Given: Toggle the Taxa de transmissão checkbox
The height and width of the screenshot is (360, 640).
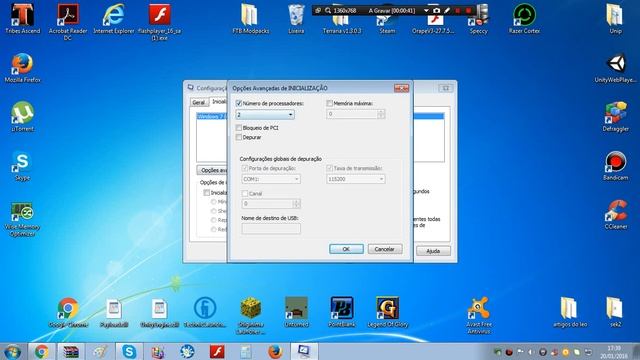Looking at the screenshot, I should point(329,168).
